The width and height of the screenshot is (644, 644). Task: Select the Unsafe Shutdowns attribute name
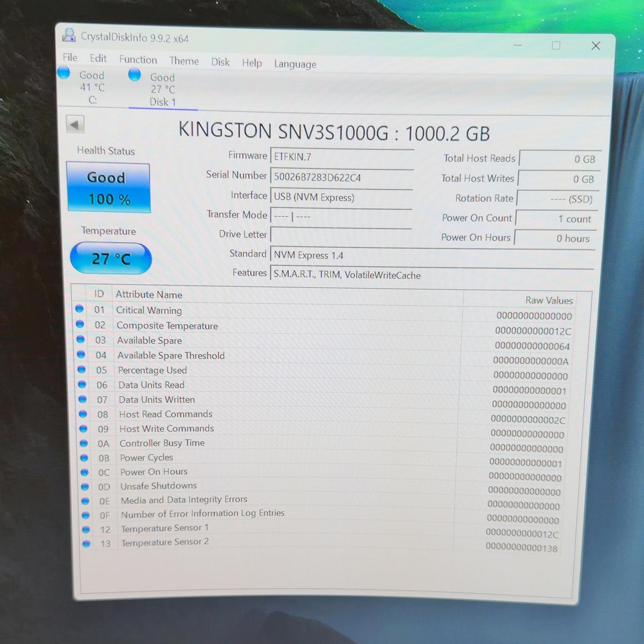(x=158, y=486)
